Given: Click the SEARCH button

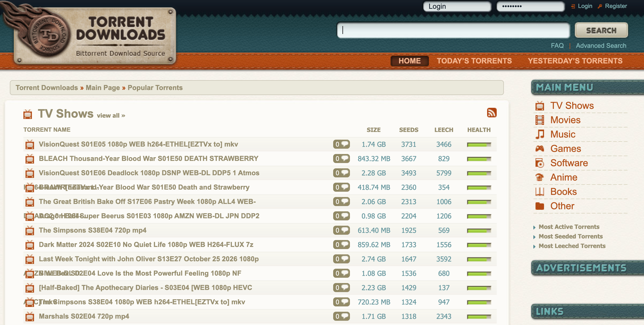Looking at the screenshot, I should 601,31.
